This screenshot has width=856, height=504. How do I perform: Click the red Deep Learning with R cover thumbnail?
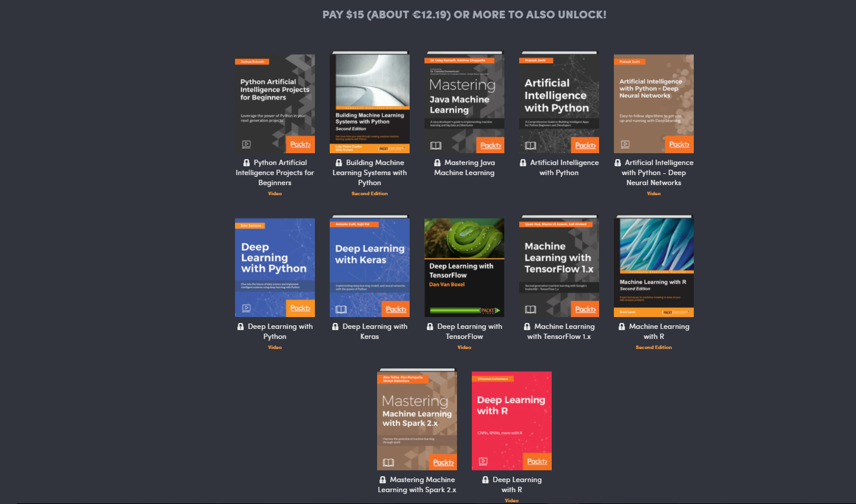tap(511, 420)
